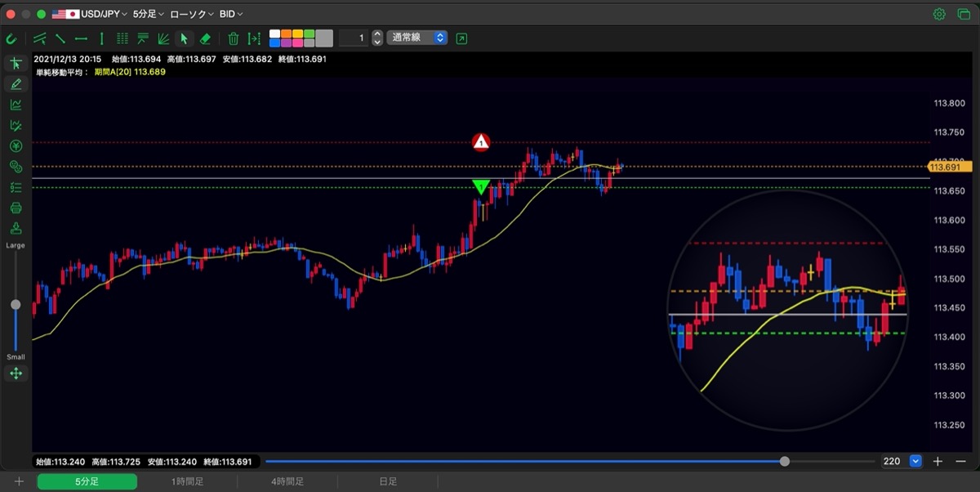This screenshot has height=492, width=980.
Task: Click the crosshair cursor sidebar icon
Action: pos(16,64)
